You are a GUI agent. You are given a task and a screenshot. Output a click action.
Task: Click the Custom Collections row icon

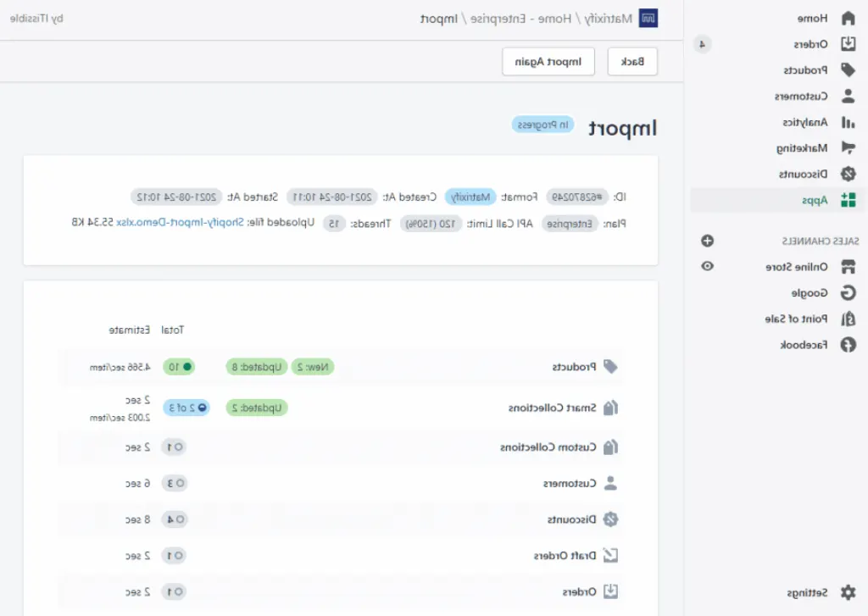point(610,447)
